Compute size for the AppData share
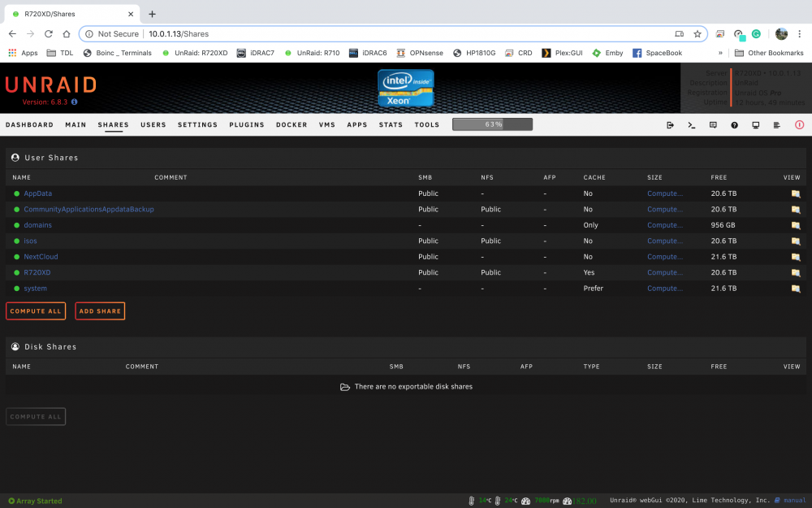812x508 pixels. [x=664, y=193]
